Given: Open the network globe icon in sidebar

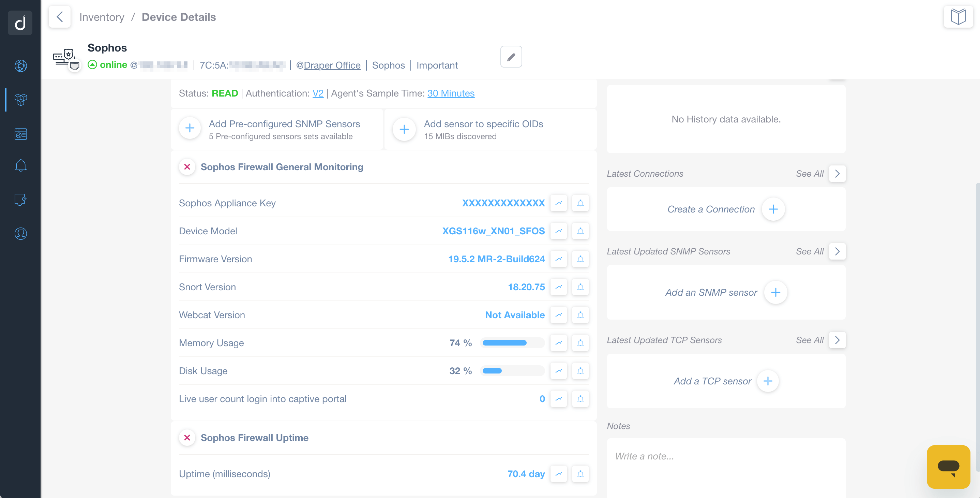Looking at the screenshot, I should [20, 66].
